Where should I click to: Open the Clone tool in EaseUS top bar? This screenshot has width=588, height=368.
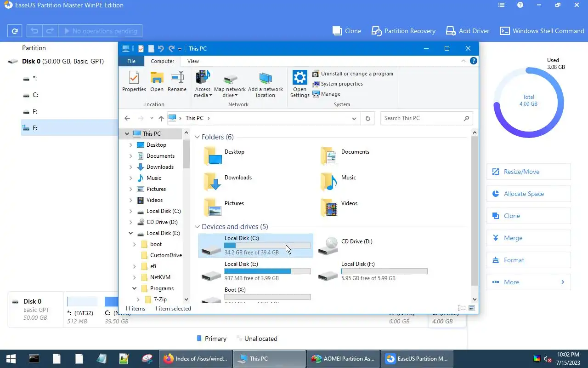[347, 31]
